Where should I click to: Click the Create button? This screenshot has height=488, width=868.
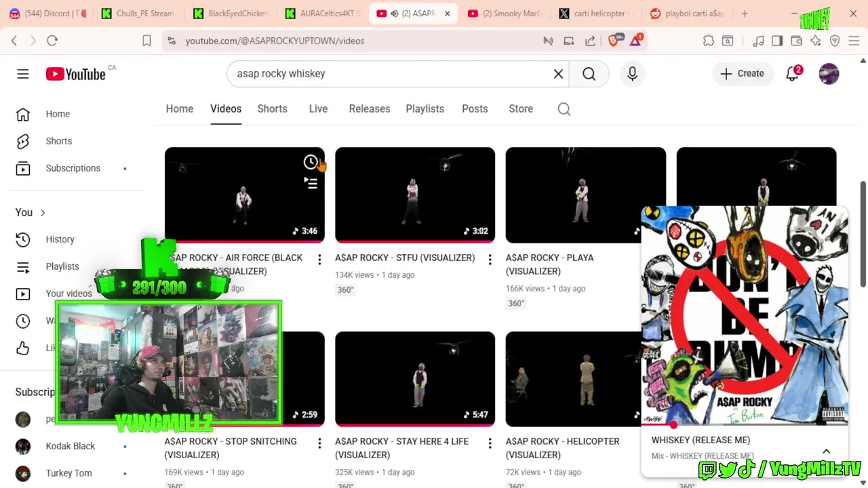tap(742, 74)
